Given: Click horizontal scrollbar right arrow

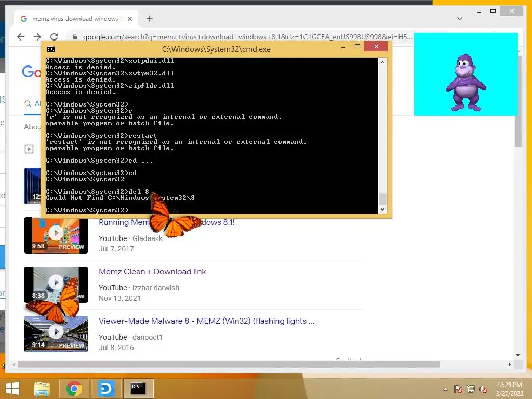Looking at the screenshot, I should point(509,364).
